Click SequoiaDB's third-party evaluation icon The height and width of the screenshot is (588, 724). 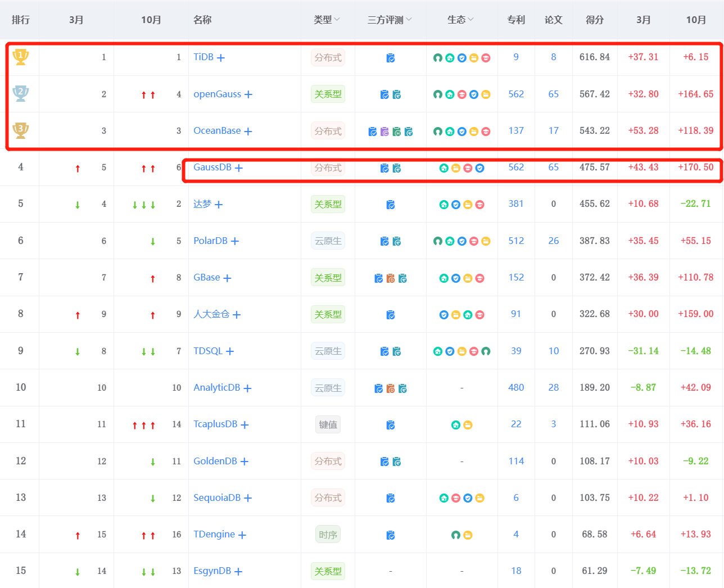pyautogui.click(x=391, y=498)
